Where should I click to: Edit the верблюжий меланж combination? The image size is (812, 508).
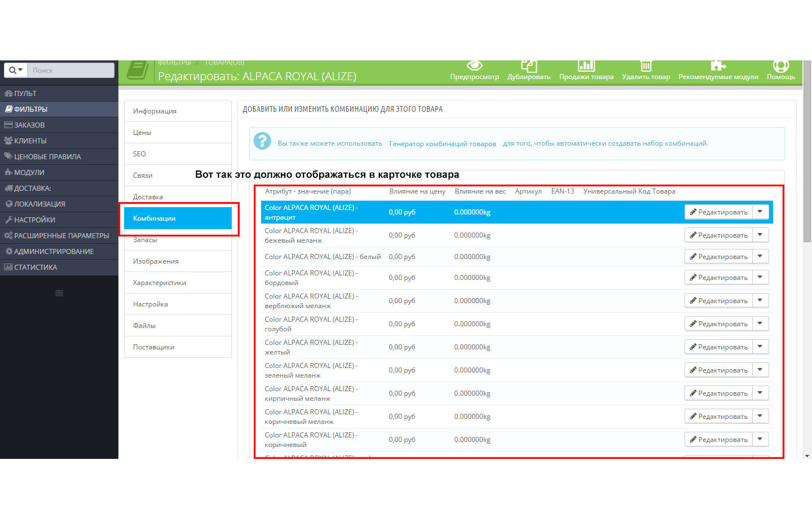(718, 301)
